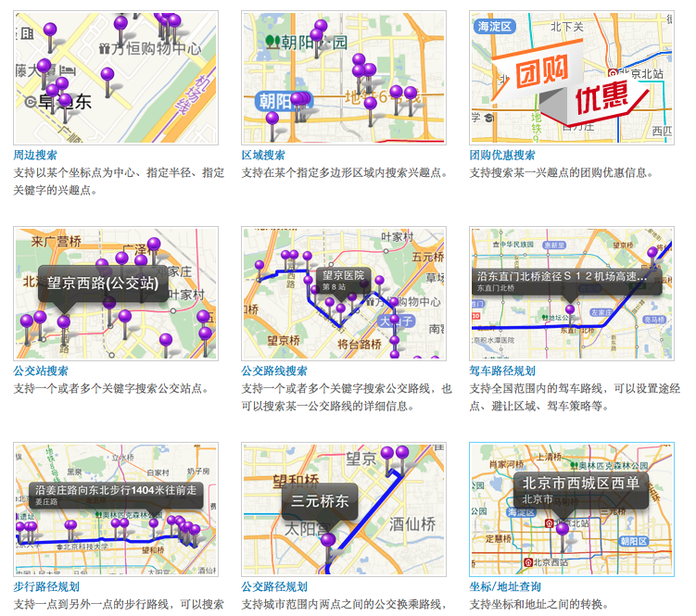Click the 北京市西城区西单 callout bubble
Screen dimensions: 696x616
tap(580, 490)
